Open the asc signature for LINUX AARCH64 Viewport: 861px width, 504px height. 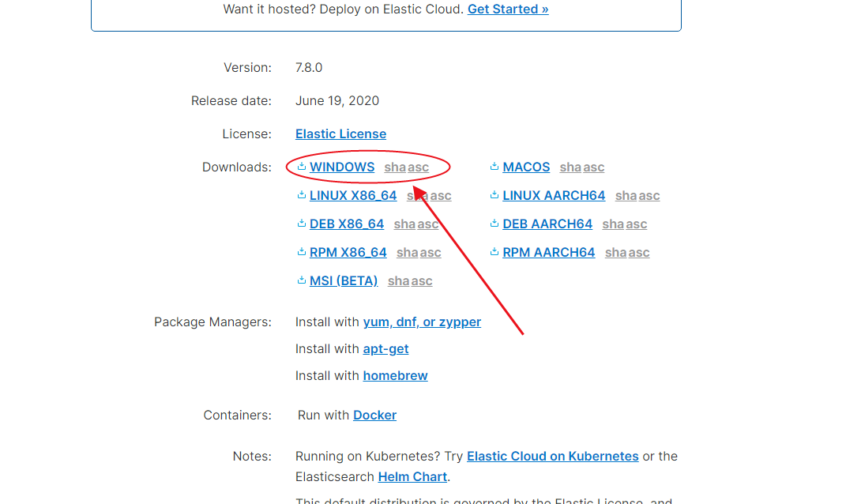[x=649, y=195]
